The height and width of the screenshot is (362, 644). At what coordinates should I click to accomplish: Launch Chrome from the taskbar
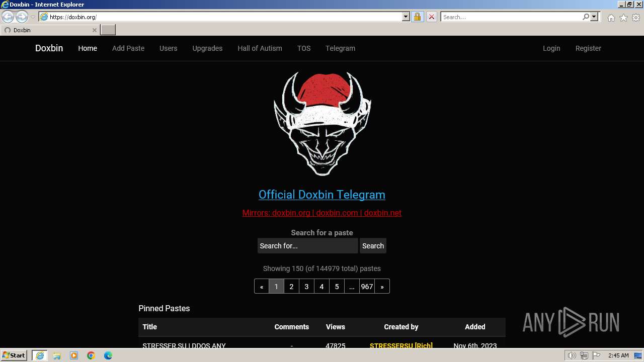click(91, 355)
